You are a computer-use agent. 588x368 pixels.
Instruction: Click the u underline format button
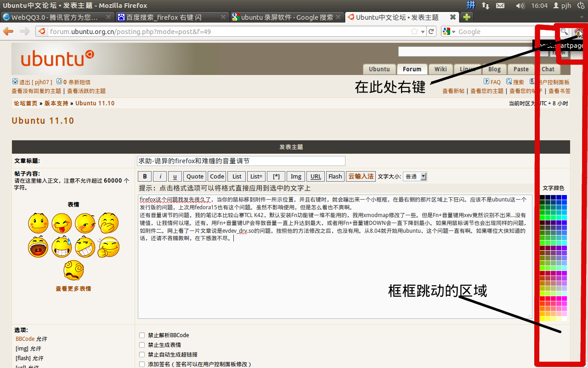pos(175,177)
